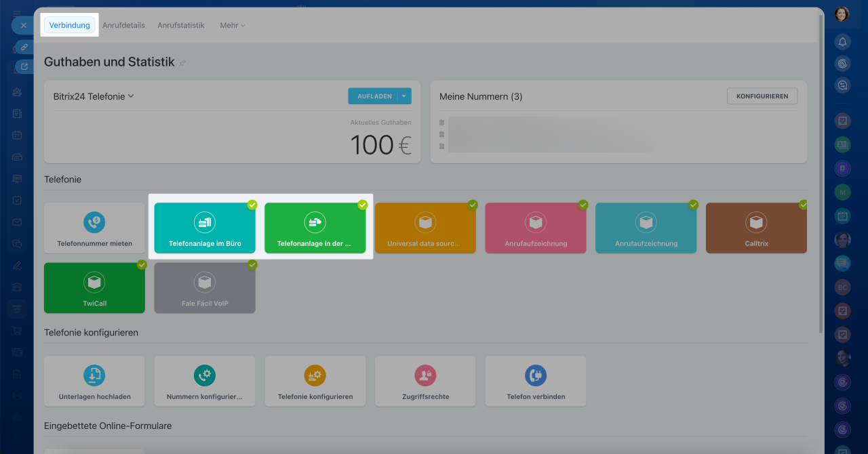Click checkmark badge on Fale Fácil VoIP tile
868x454 pixels.
tap(252, 265)
